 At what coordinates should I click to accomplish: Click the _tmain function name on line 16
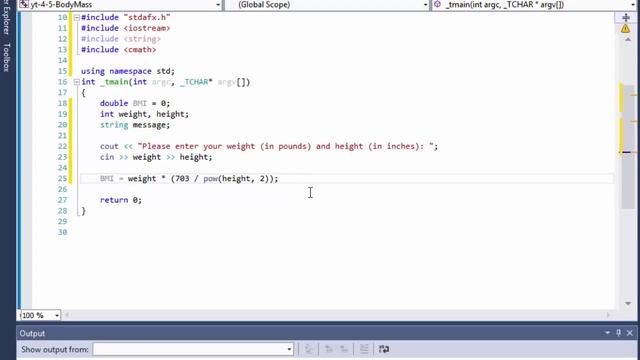[114, 82]
